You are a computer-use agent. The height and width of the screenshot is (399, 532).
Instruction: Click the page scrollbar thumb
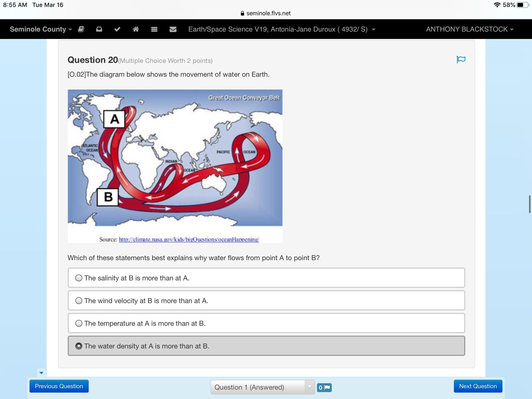pyautogui.click(x=530, y=204)
